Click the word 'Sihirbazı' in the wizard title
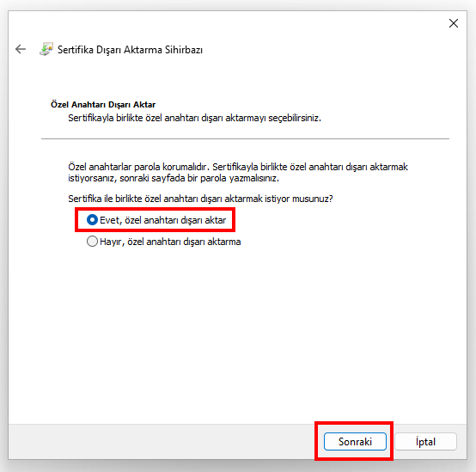 tap(184, 50)
